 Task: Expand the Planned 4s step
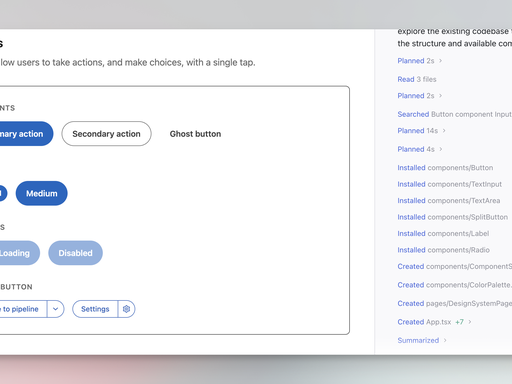tap(420, 149)
